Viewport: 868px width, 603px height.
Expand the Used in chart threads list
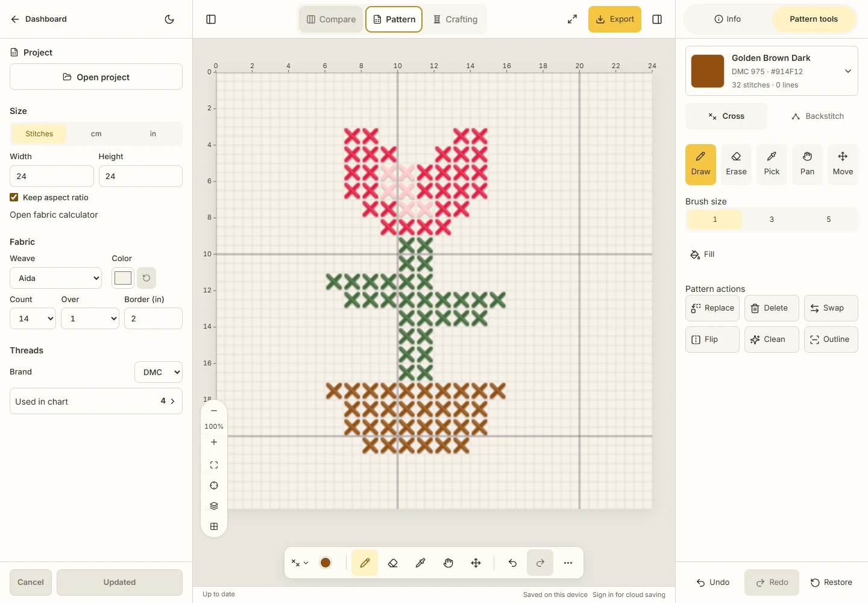[96, 401]
